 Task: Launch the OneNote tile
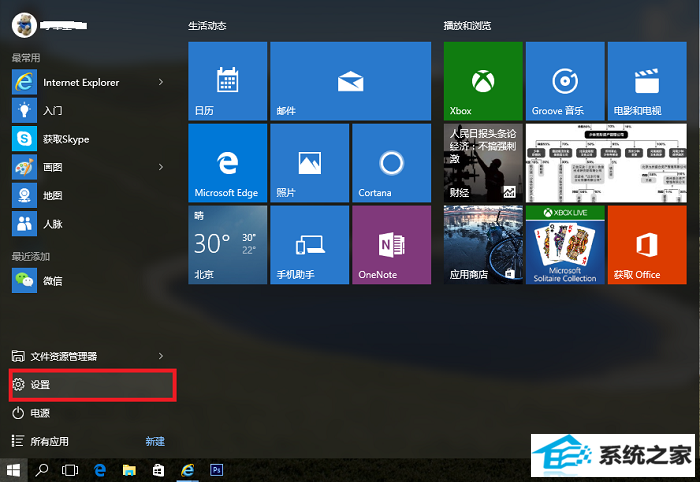(392, 245)
